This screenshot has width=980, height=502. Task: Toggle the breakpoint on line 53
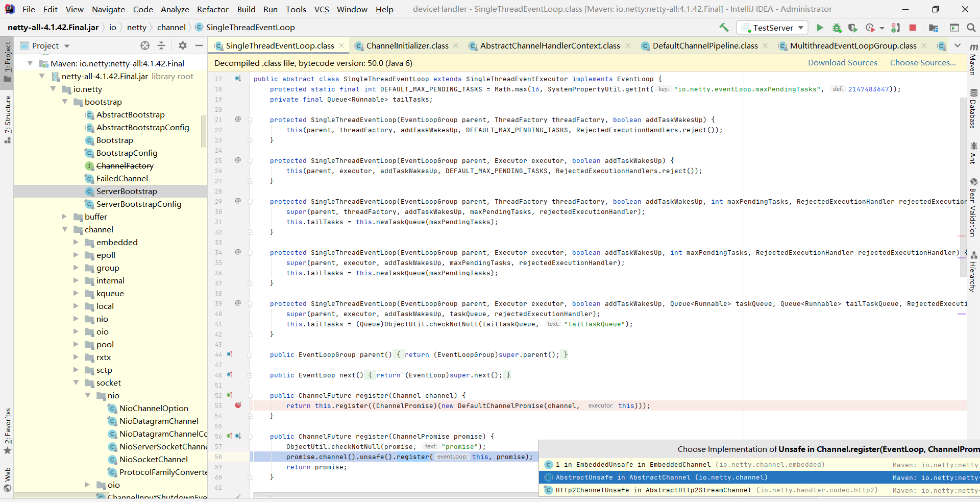pyautogui.click(x=238, y=405)
